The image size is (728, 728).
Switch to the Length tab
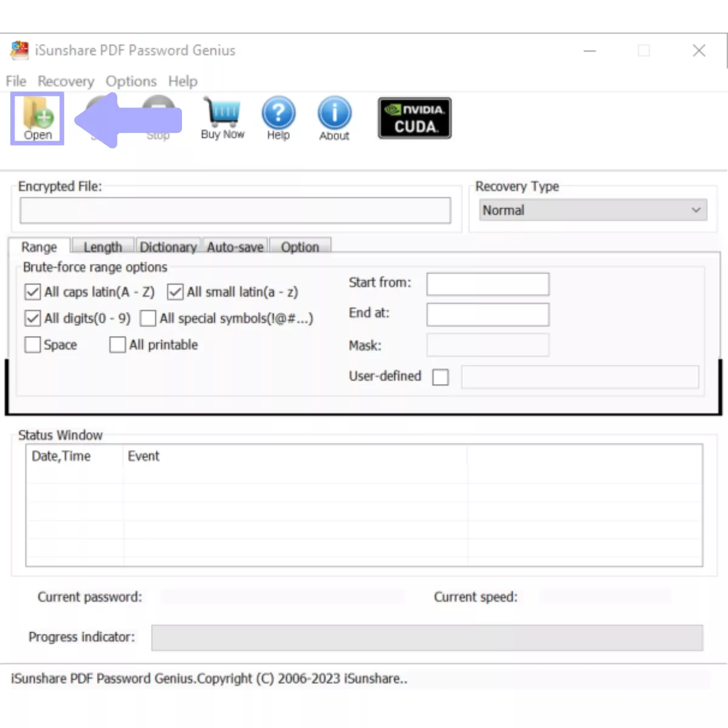[x=103, y=247]
